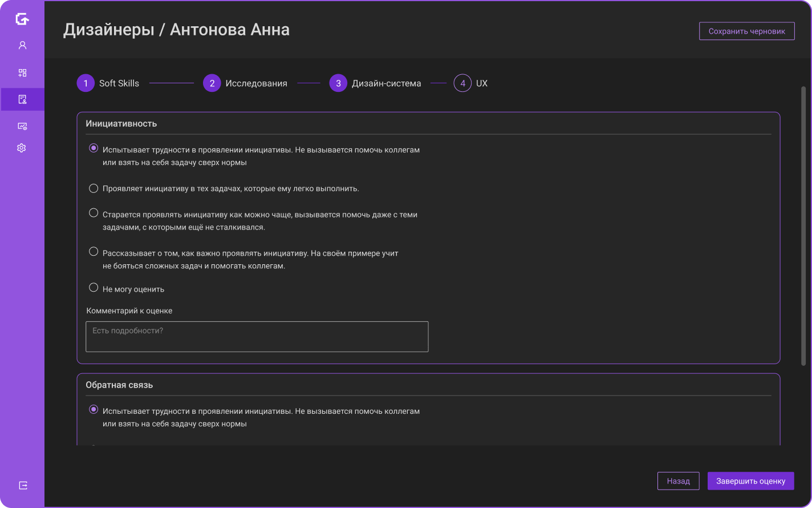Click the app logo in the sidebar
This screenshot has width=812, height=508.
(22, 19)
